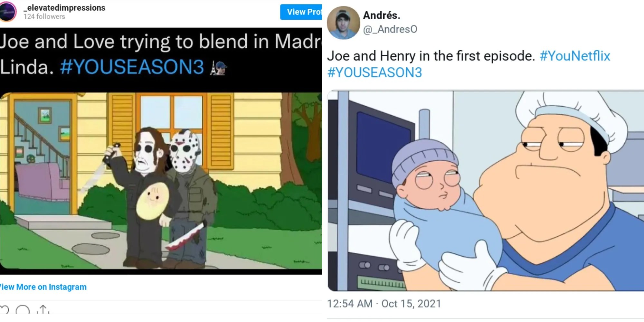Open the _elevatedimpressions profile avatar

click(8, 11)
